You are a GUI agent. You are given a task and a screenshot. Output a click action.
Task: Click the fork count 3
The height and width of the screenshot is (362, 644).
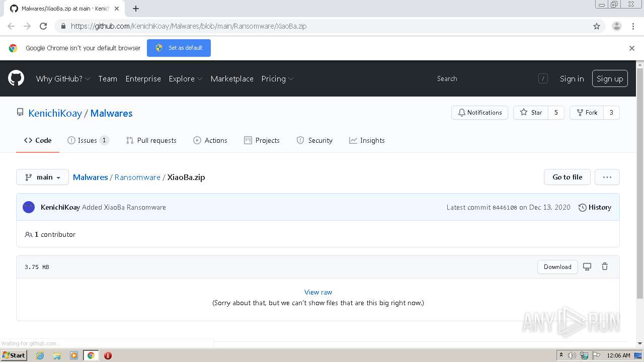click(611, 113)
